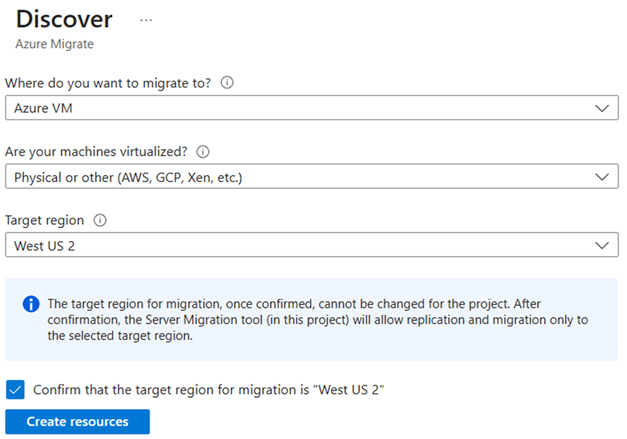
Task: Uncheck the target region confirmation checkbox
Action: pos(15,390)
